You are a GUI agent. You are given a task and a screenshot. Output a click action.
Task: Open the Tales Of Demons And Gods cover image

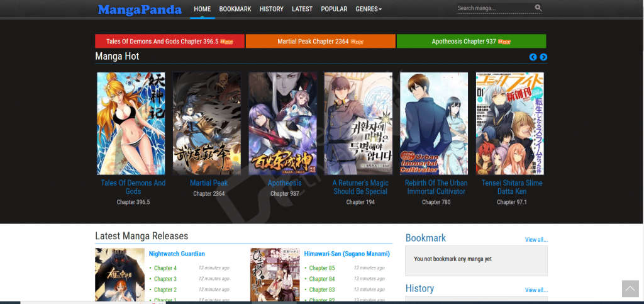click(131, 123)
